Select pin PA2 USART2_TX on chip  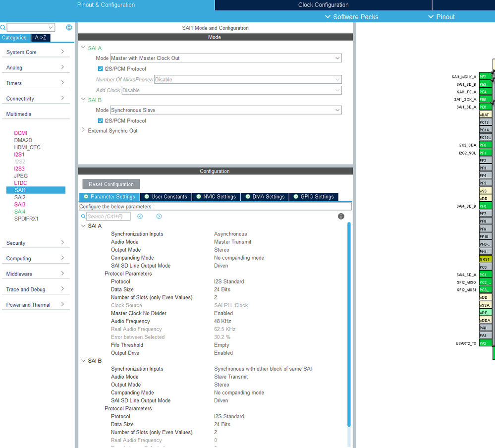click(x=485, y=343)
